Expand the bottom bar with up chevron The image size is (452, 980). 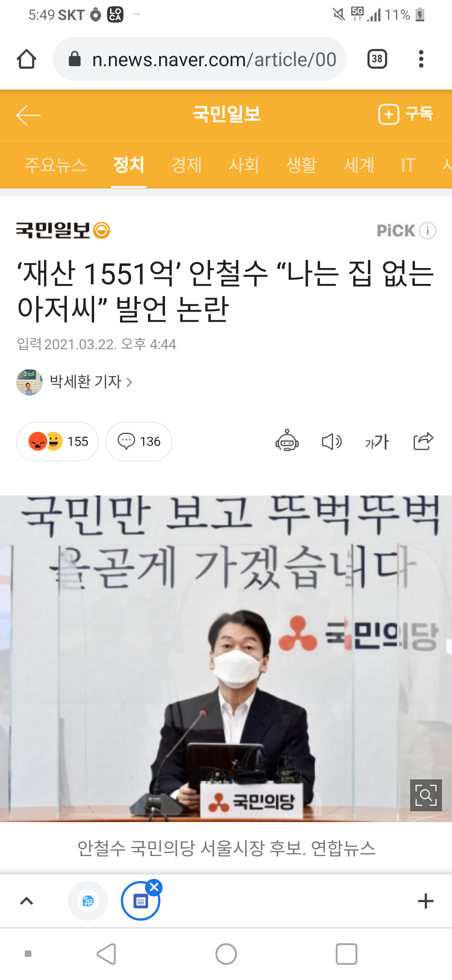[x=27, y=901]
